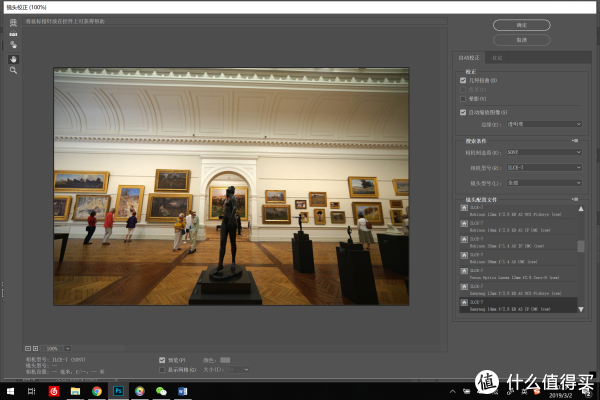Open NetEase Cloud Music from taskbar
Image resolution: width=600 pixels, height=400 pixels.
click(x=54, y=391)
